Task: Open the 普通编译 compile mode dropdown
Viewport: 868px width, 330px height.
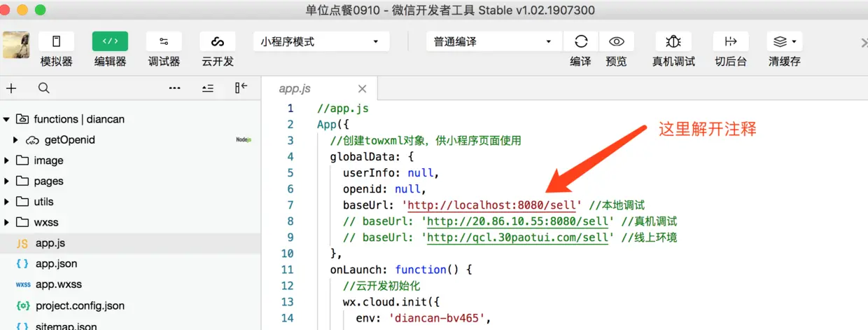Action: (x=493, y=41)
